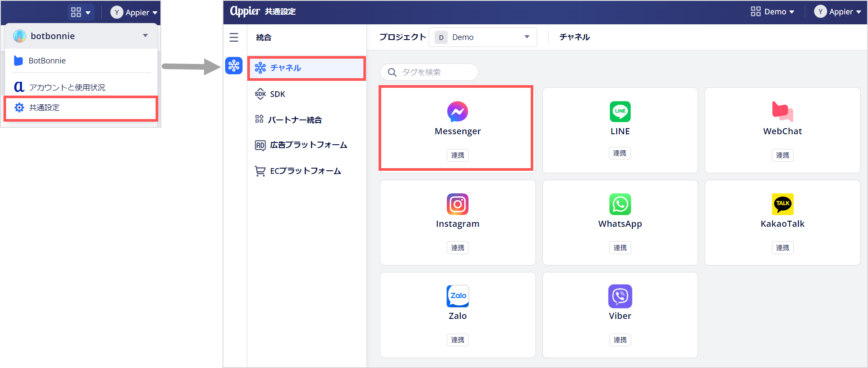This screenshot has width=868, height=368.
Task: Open the Demo project dropdown
Action: tap(482, 37)
